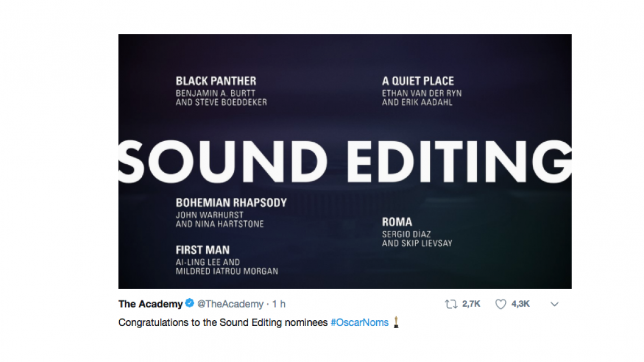
Task: Click the BOHEMIAN RHAPSODY title in image
Action: (231, 202)
